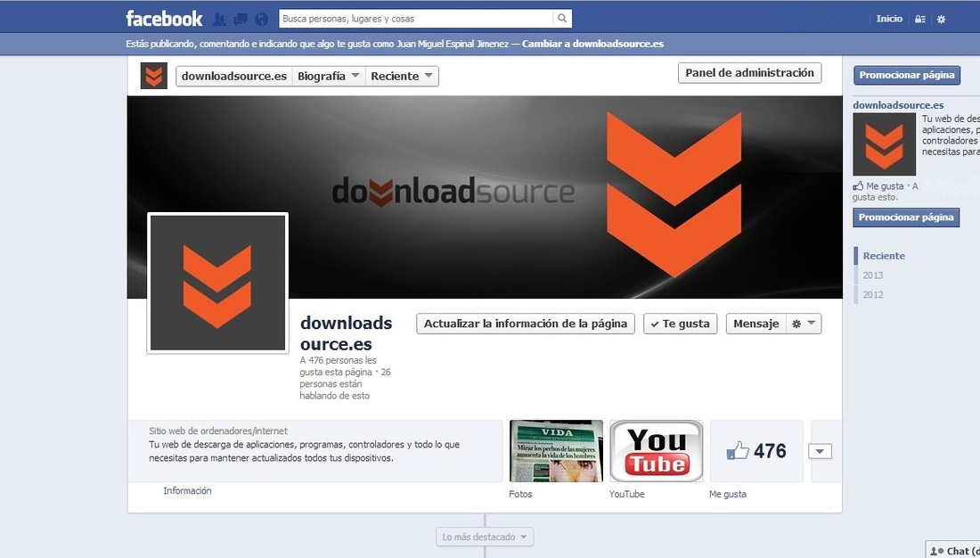This screenshot has width=980, height=558.
Task: Click the downloadsource.es header button
Action: tap(233, 76)
